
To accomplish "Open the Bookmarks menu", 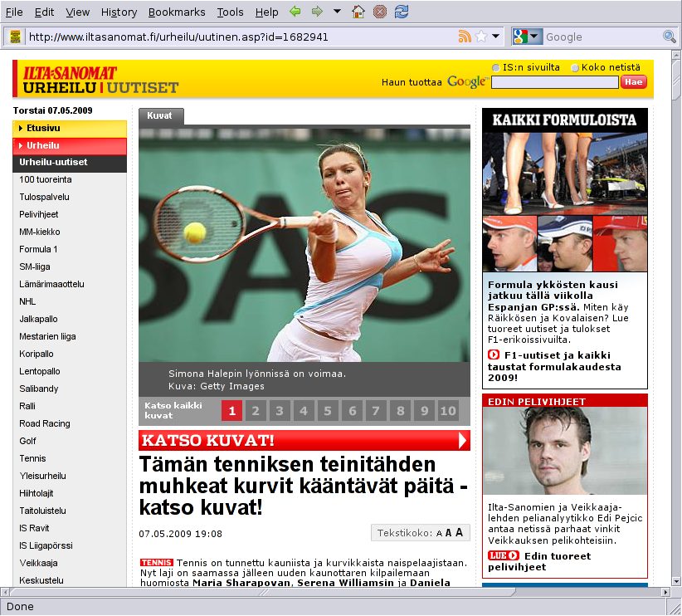I will [x=177, y=12].
